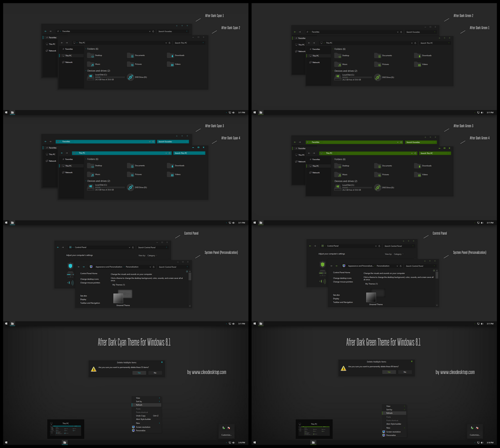Collapse Devices and drives (2) in After Dark Green 4 window
Viewport: 500px width, 448px height.
click(333, 181)
